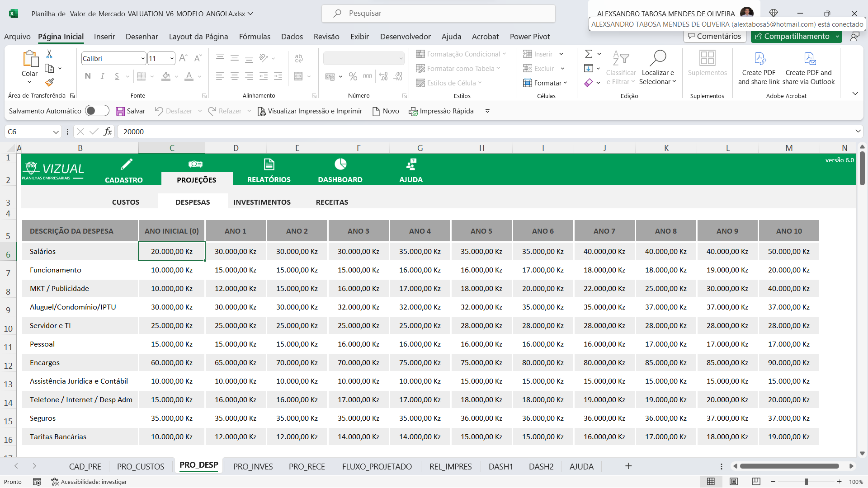The width and height of the screenshot is (868, 488).
Task: Expand the Name Box dropdown
Action: [x=56, y=131]
